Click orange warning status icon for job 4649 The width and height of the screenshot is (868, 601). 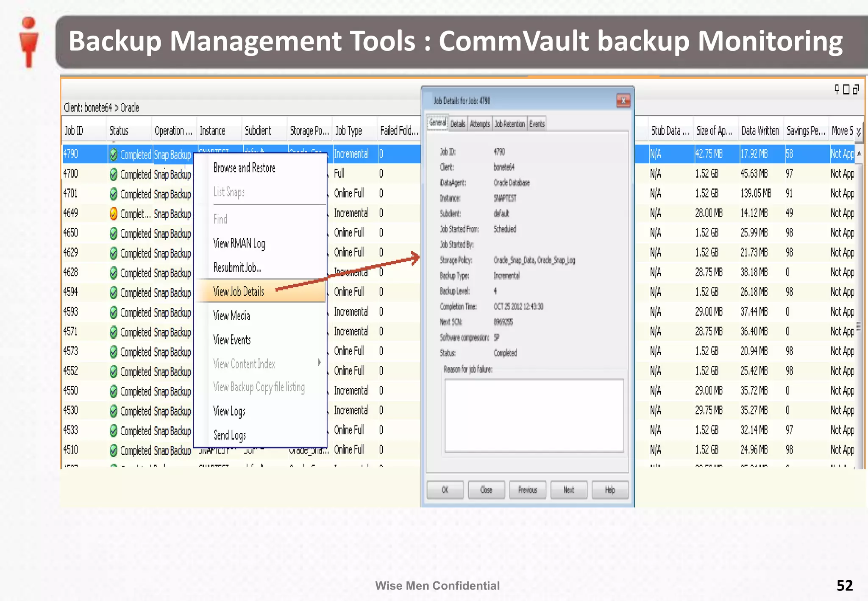113,214
